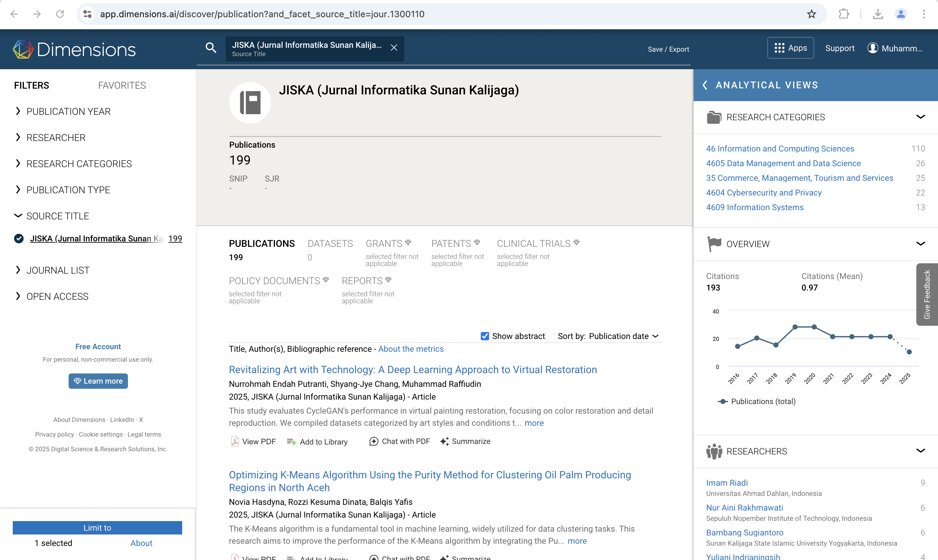Image resolution: width=938 pixels, height=560 pixels.
Task: Go back in browser history
Action: tap(14, 14)
